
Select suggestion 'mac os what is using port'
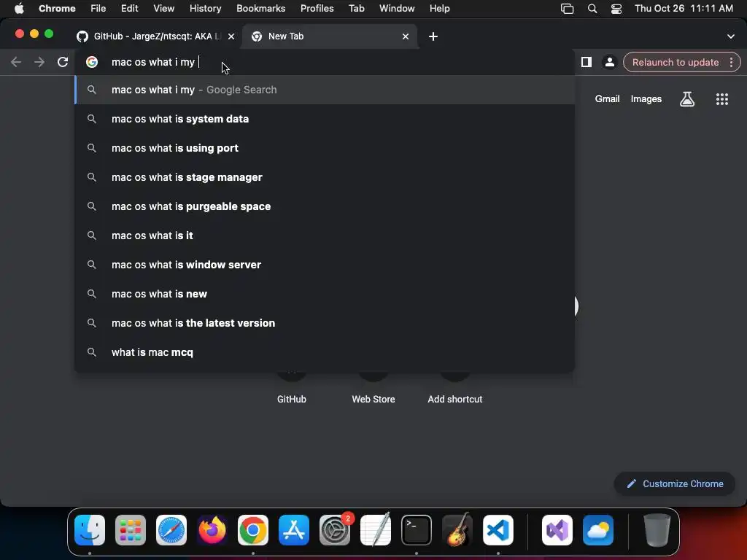point(325,148)
